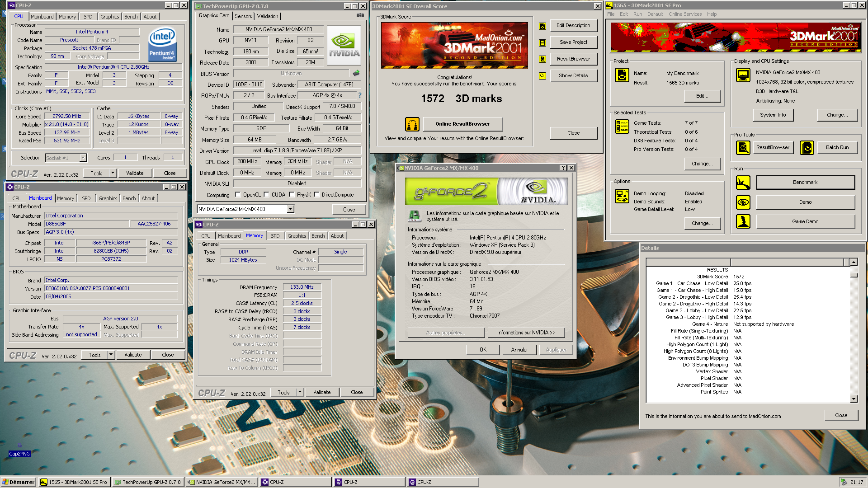
Task: Switch to Graphics tab in Mainboard CPU-Z window
Action: (108, 198)
